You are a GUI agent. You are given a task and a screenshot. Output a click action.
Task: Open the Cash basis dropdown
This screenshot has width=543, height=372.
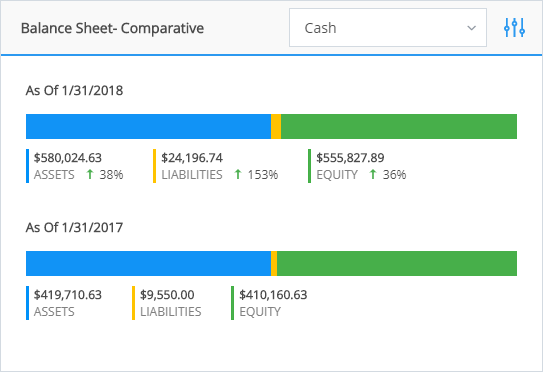(x=388, y=27)
